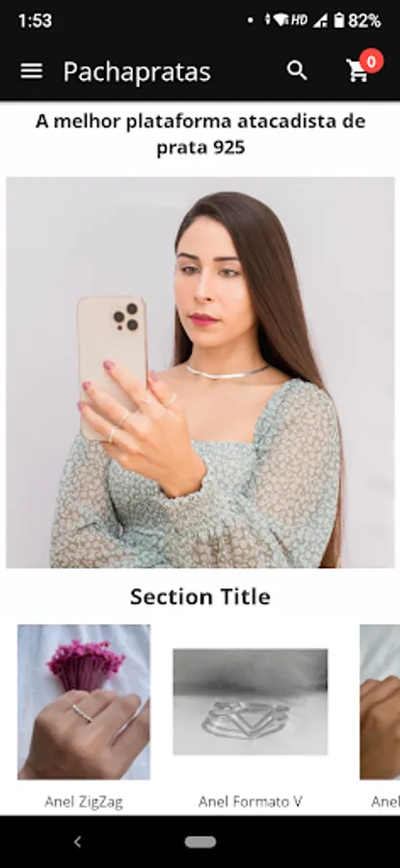This screenshot has width=400, height=868.
Task: Click the Pachapratas app title
Action: pos(137,72)
